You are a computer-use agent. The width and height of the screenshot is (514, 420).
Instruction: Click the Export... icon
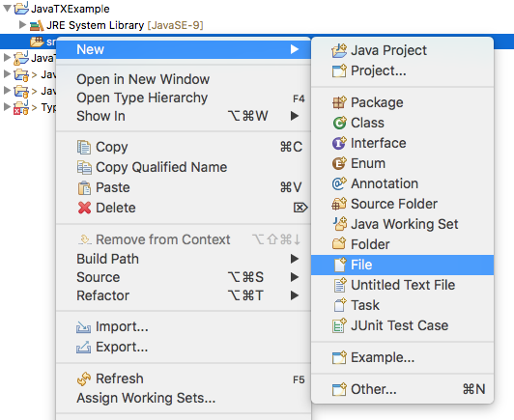(83, 347)
